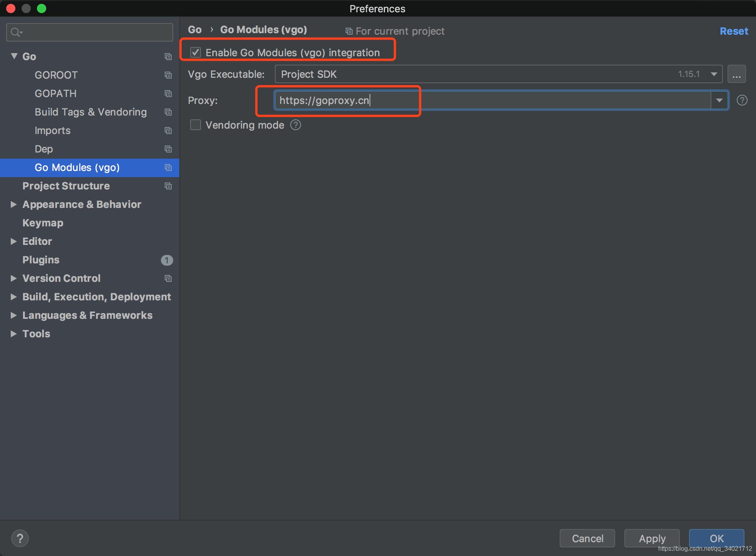756x556 pixels.
Task: Toggle Enable Go Modules (vgo) integration checkbox
Action: 196,52
